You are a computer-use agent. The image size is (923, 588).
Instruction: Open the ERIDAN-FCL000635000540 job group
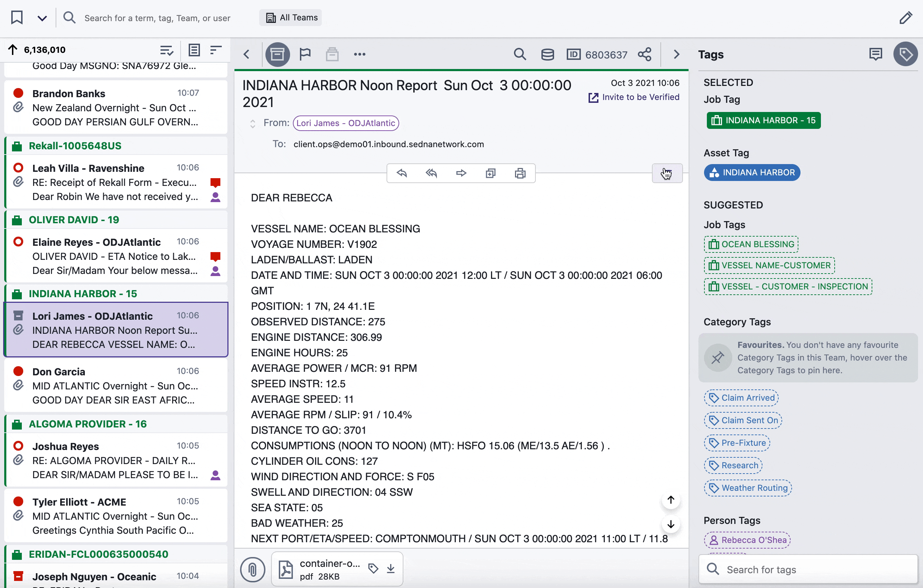[x=116, y=555]
